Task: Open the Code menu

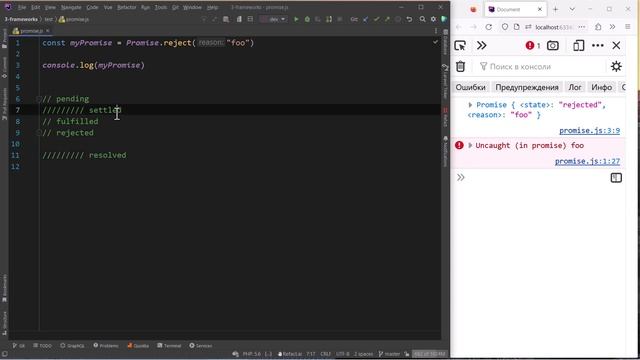Action: point(92,7)
